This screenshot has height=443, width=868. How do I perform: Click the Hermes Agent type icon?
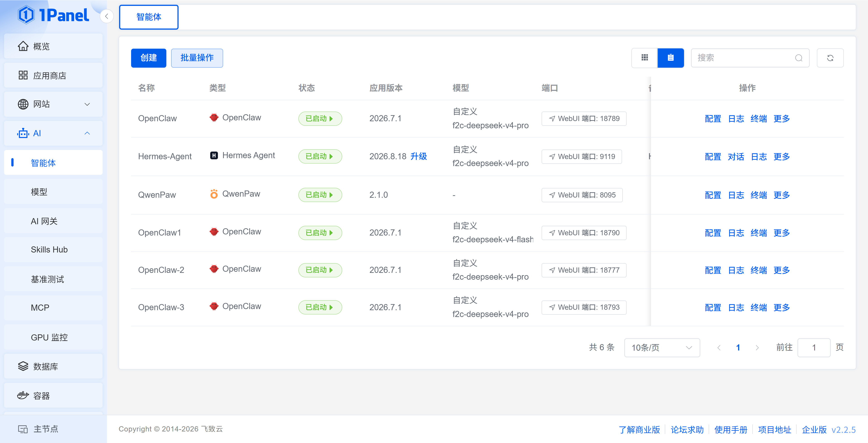[x=214, y=155]
